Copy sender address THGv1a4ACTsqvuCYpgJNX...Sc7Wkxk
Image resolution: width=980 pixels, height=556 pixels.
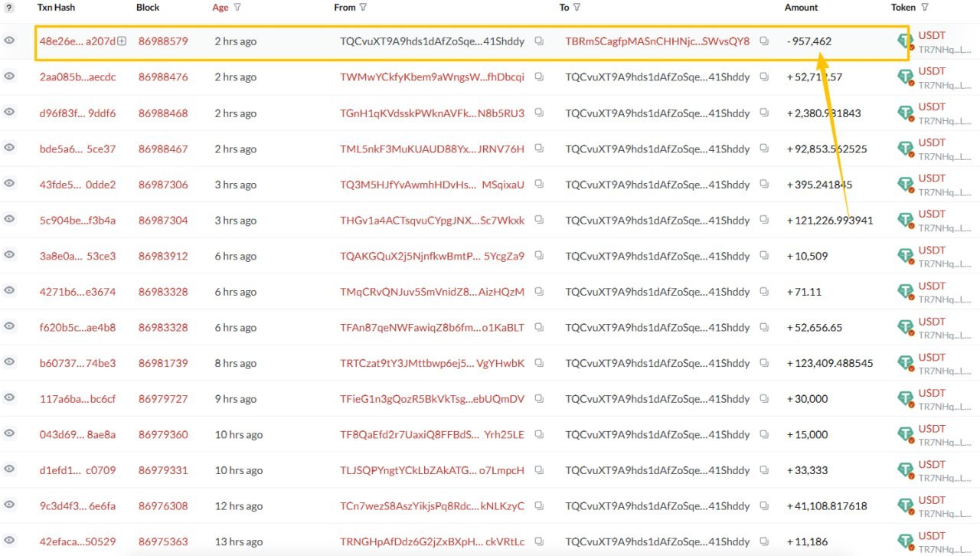coord(539,220)
